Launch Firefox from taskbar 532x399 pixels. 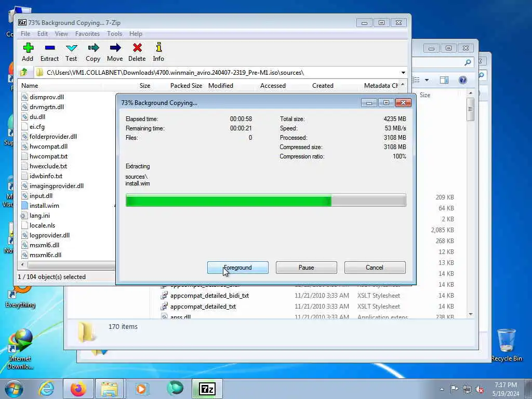[x=78, y=389]
